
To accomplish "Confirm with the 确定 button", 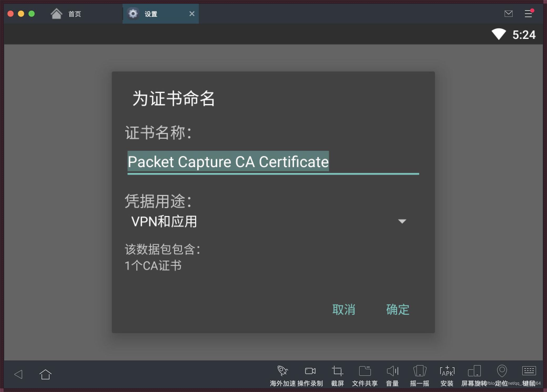I will [x=398, y=310].
